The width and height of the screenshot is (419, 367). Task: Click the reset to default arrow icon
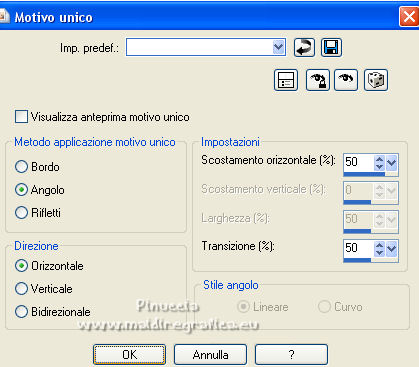[304, 47]
